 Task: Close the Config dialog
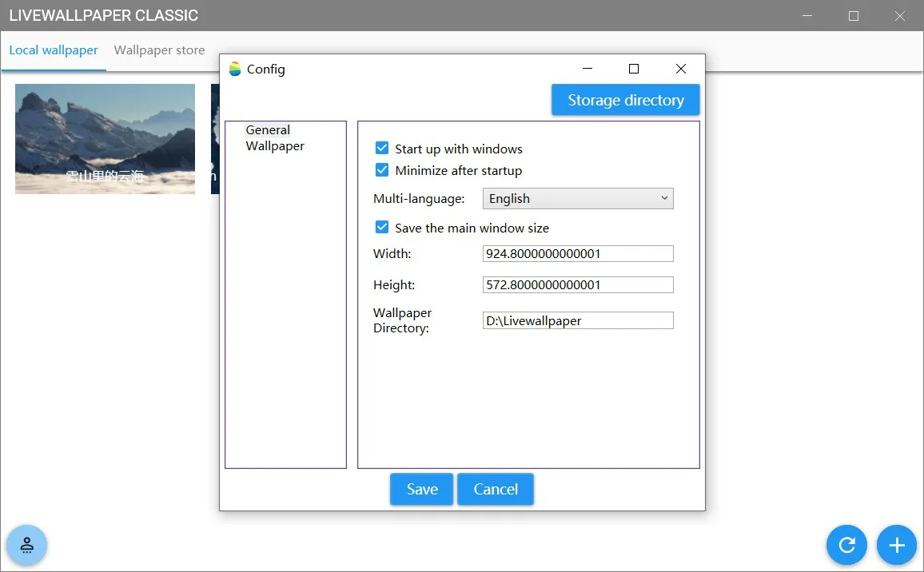(x=681, y=69)
